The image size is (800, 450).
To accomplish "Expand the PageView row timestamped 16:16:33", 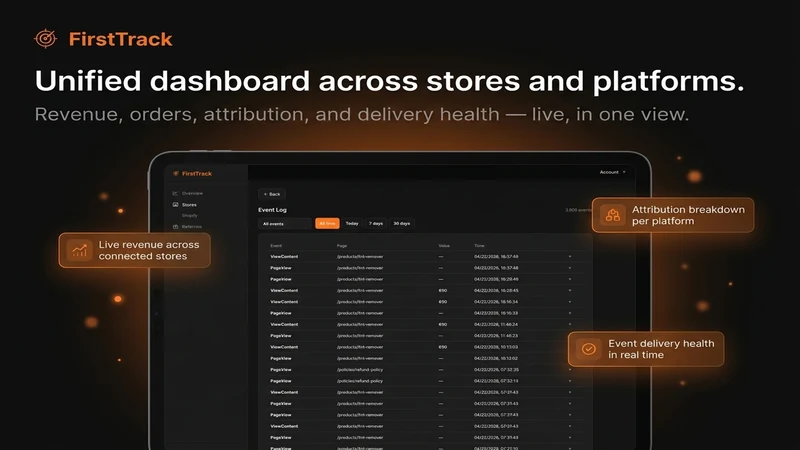I will click(x=570, y=313).
